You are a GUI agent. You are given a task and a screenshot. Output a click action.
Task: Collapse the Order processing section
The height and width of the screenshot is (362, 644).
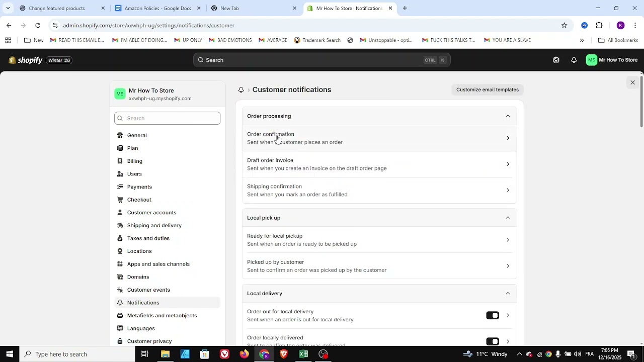click(508, 116)
